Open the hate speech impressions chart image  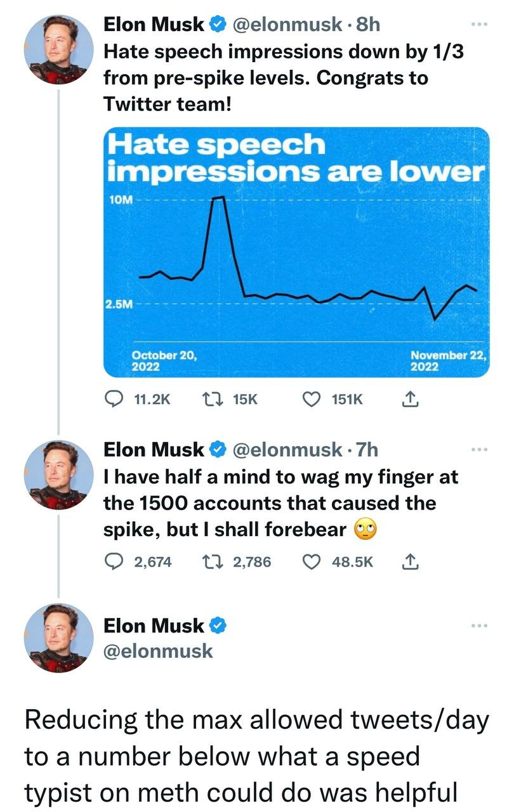tap(296, 252)
